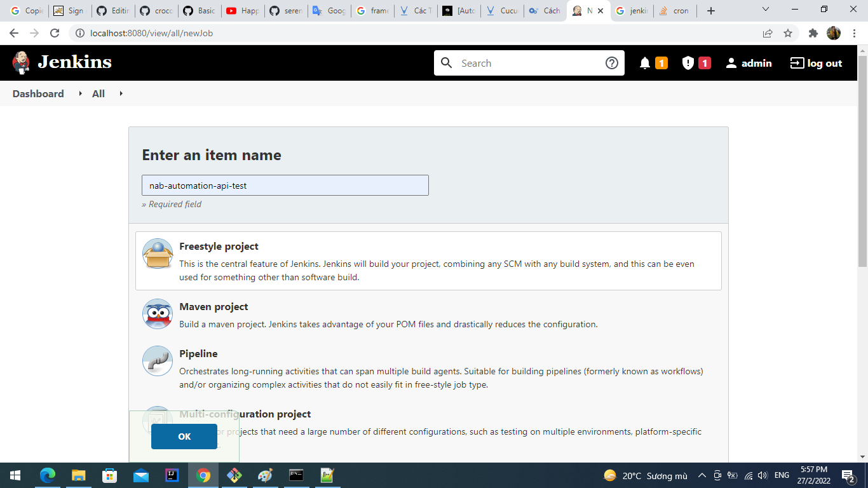Expand the Dashboard breadcrumb arrow
Image resolution: width=868 pixels, height=488 pixels.
[x=80, y=93]
